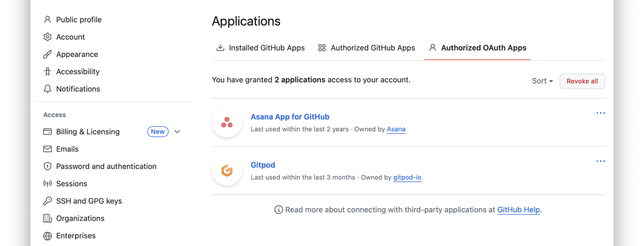The height and width of the screenshot is (246, 644).
Task: Click the Organizations building icon
Action: pos(47,218)
